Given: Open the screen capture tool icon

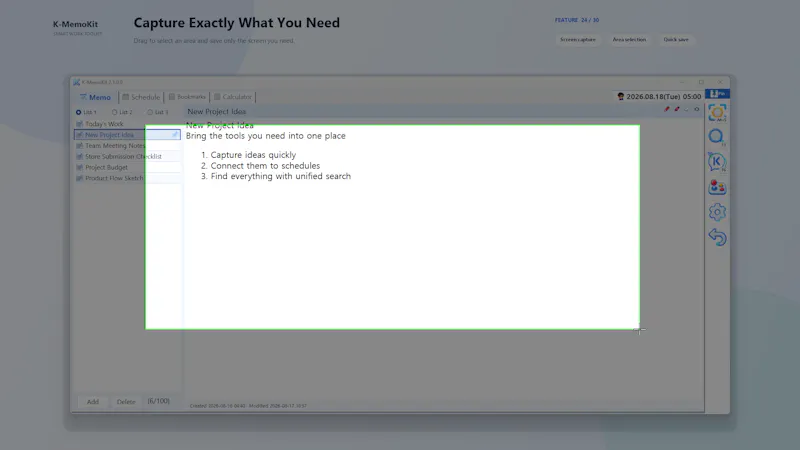Looking at the screenshot, I should click(x=717, y=113).
